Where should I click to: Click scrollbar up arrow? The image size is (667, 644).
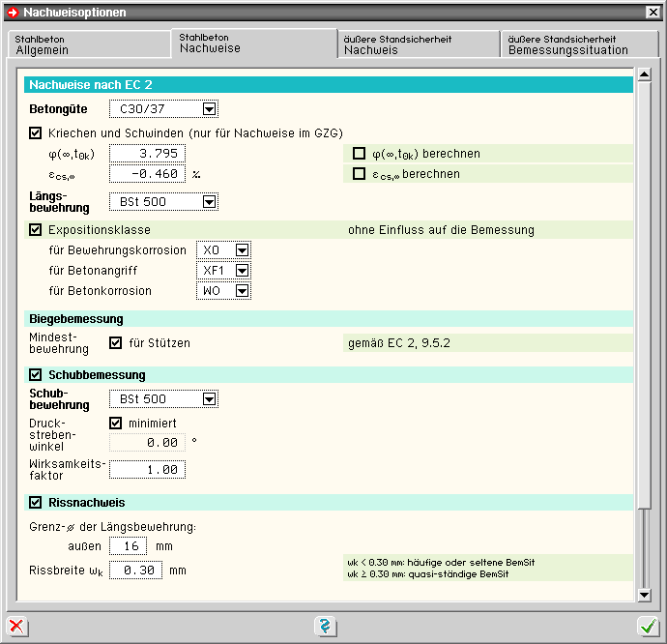[x=644, y=75]
